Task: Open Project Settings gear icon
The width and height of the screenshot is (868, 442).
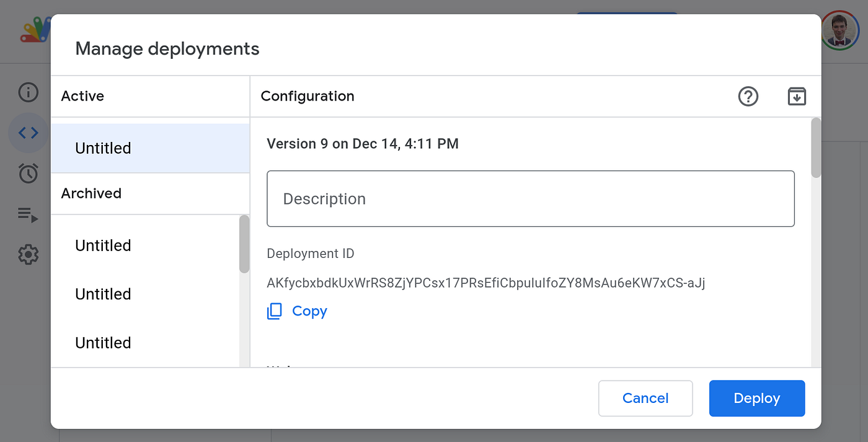Action: click(29, 254)
